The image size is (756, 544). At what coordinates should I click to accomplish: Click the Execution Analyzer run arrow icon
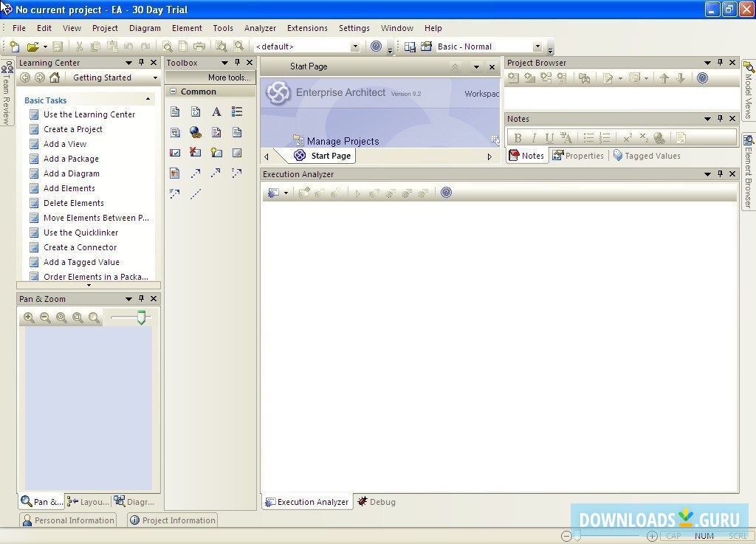pyautogui.click(x=357, y=193)
